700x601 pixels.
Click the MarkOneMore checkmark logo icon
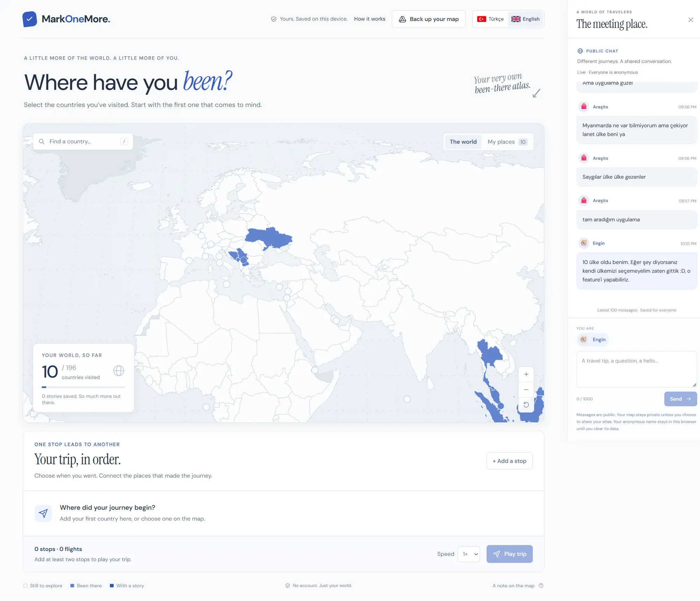point(30,19)
